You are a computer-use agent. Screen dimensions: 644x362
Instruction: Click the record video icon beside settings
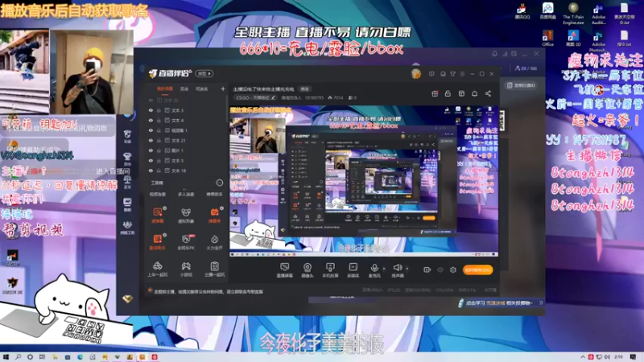(x=427, y=269)
